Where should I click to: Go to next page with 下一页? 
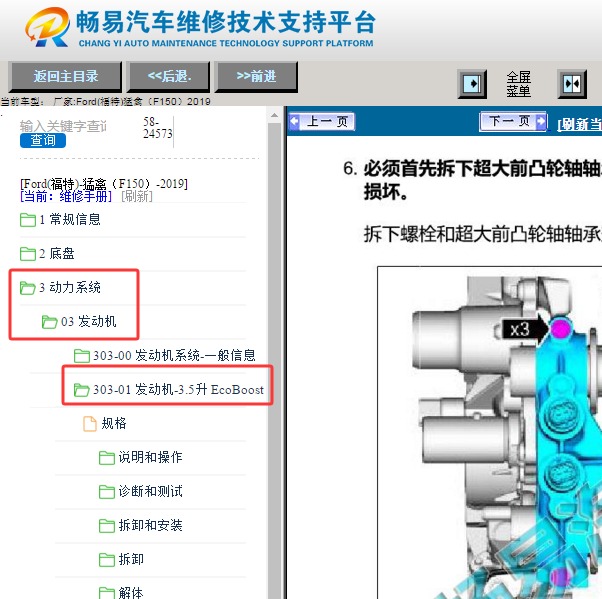pos(514,122)
